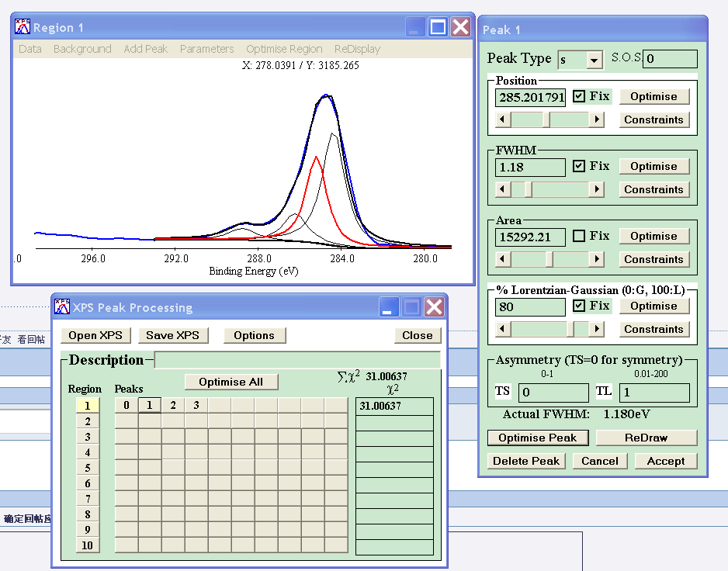The image size is (728, 571).
Task: Click the Close button in XPS Peak Processing
Action: pyautogui.click(x=418, y=335)
